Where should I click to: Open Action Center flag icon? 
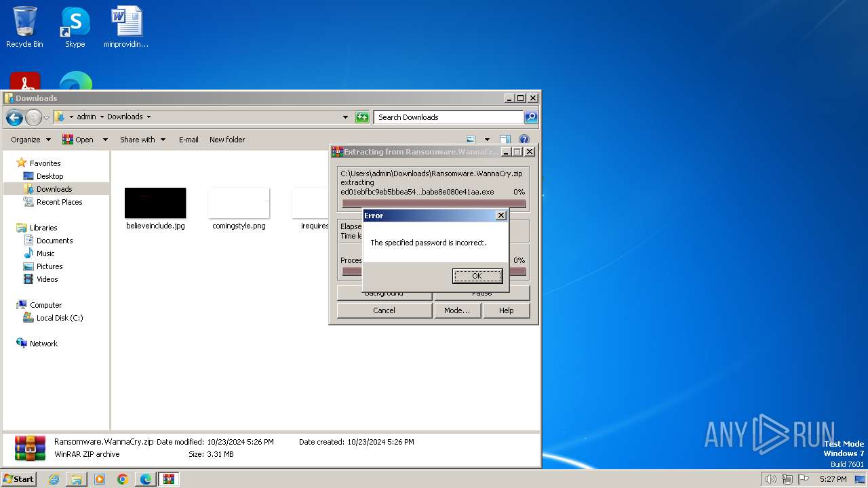[804, 479]
